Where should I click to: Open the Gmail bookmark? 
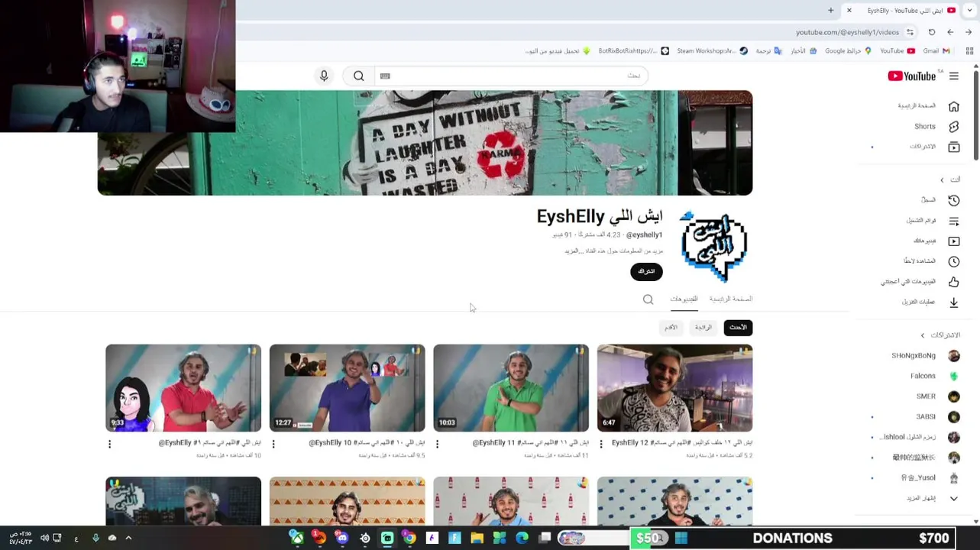click(x=936, y=51)
